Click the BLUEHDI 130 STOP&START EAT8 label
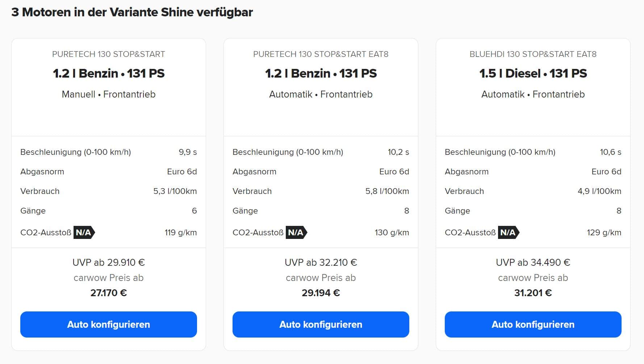The image size is (644, 364). (x=533, y=54)
